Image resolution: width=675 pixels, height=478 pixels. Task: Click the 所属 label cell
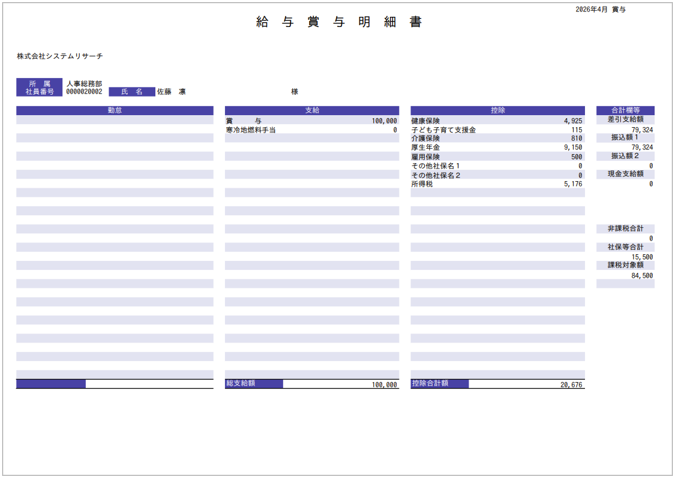tap(40, 84)
